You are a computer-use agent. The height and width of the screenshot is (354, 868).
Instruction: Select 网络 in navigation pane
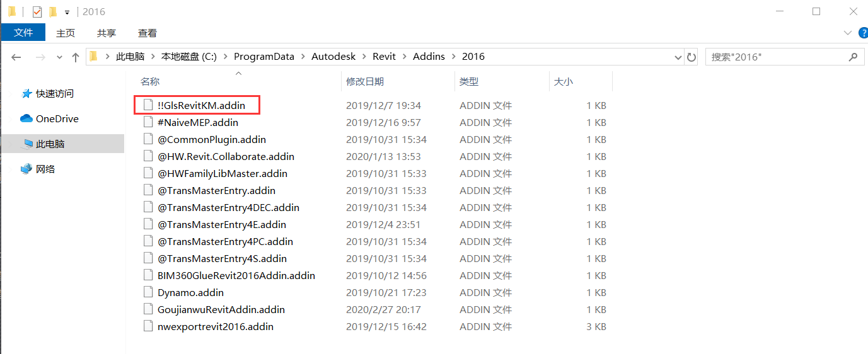(45, 169)
